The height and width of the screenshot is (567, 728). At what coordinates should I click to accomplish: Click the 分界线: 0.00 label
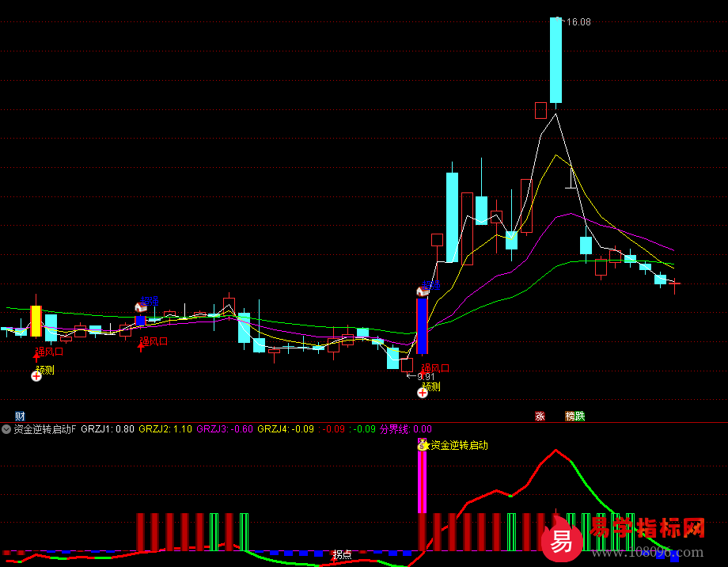tap(406, 429)
